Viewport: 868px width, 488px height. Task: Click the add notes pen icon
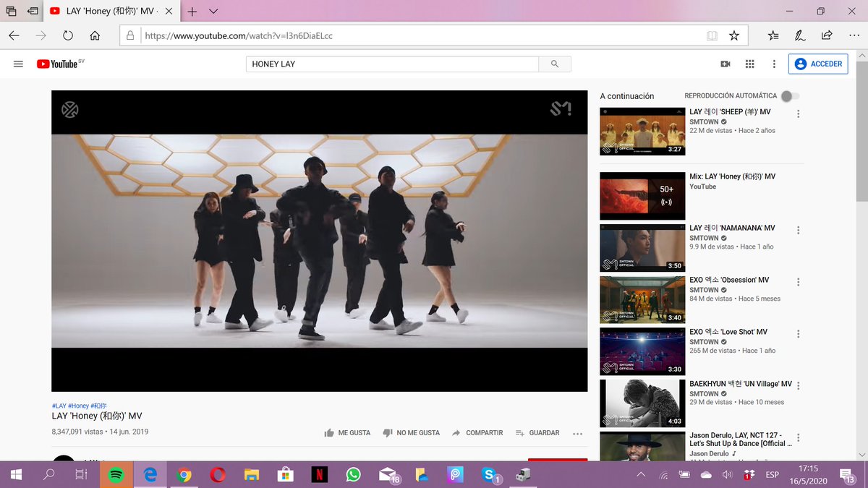800,35
